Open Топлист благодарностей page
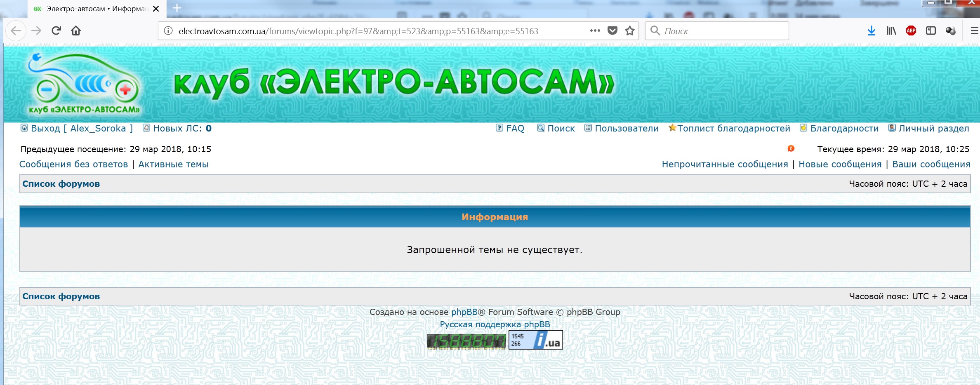This screenshot has height=385, width=980. click(733, 129)
